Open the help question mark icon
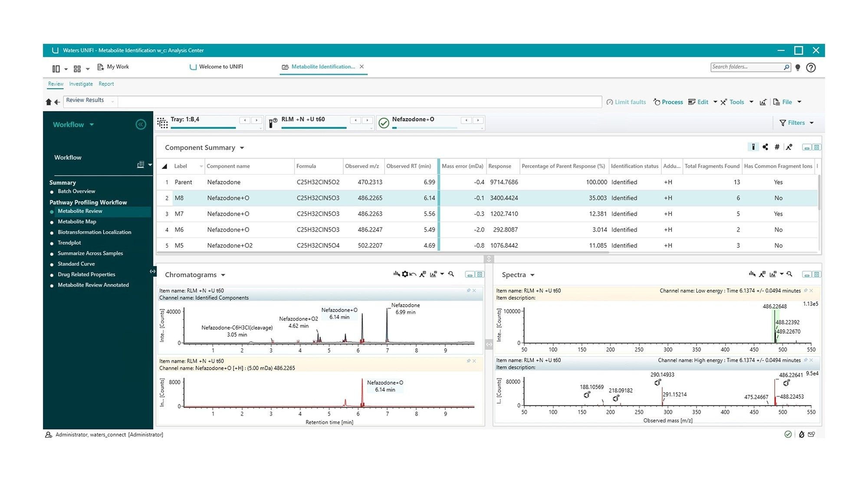Image resolution: width=868 pixels, height=482 pixels. coord(811,68)
